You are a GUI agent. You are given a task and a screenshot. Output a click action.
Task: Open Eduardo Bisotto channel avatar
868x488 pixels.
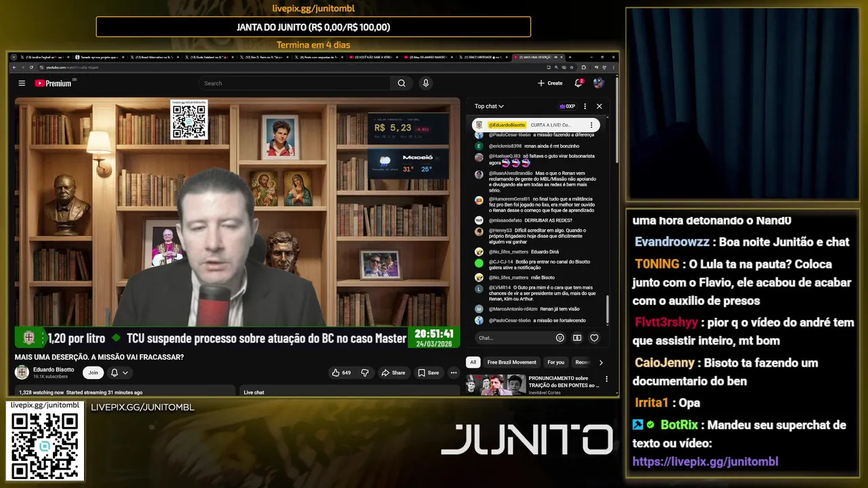pos(22,372)
